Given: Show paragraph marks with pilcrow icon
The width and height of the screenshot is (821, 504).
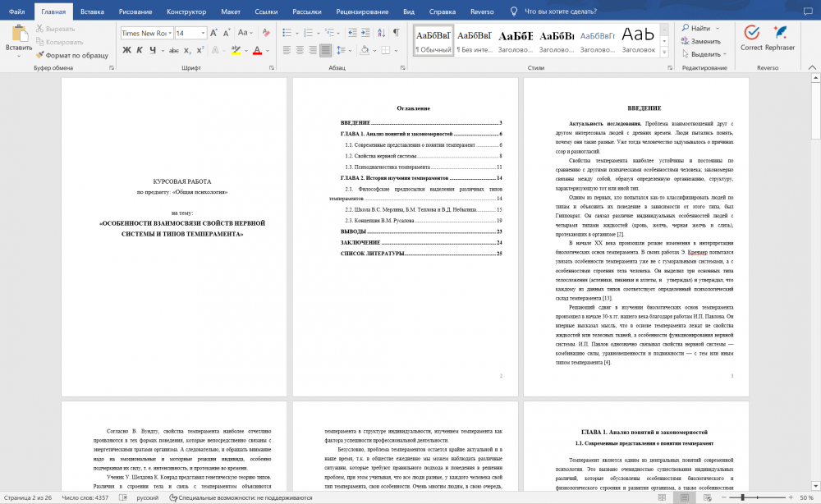Looking at the screenshot, I should coord(395,33).
